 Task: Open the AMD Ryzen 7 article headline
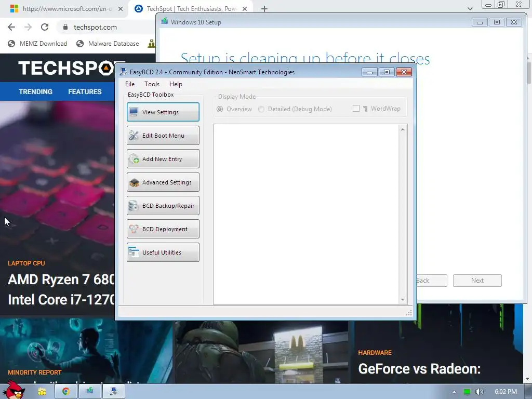tap(61, 289)
